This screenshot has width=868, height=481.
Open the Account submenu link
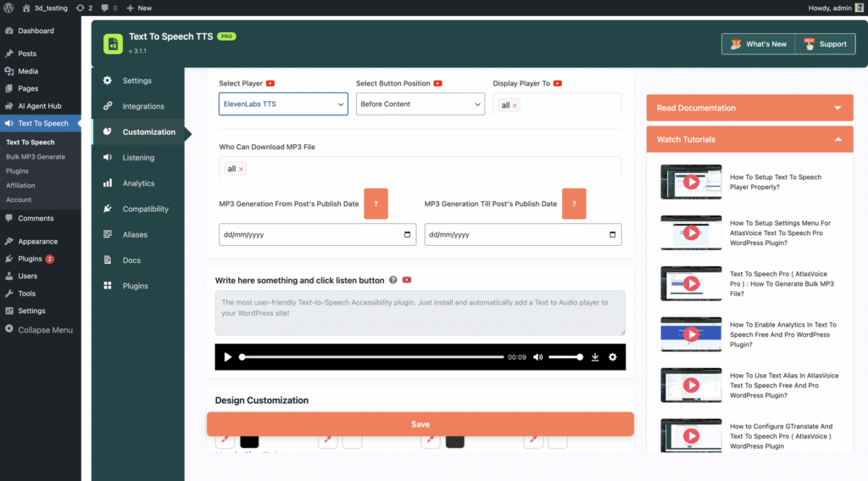click(x=19, y=199)
